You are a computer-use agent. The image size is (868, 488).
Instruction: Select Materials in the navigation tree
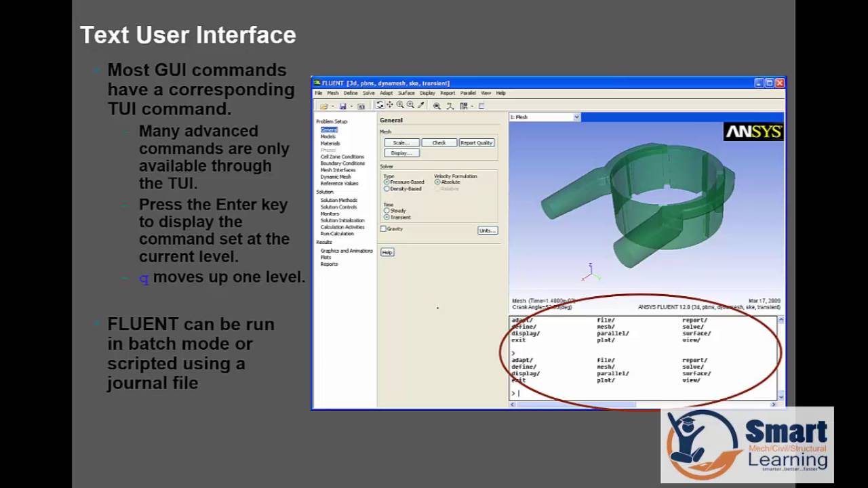(330, 144)
